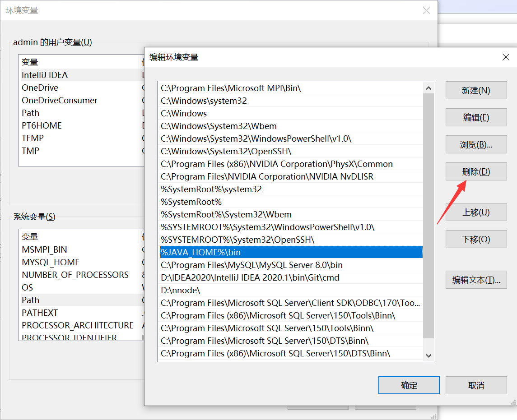Click the 编辑(E) button
The height and width of the screenshot is (420, 517).
coord(476,117)
